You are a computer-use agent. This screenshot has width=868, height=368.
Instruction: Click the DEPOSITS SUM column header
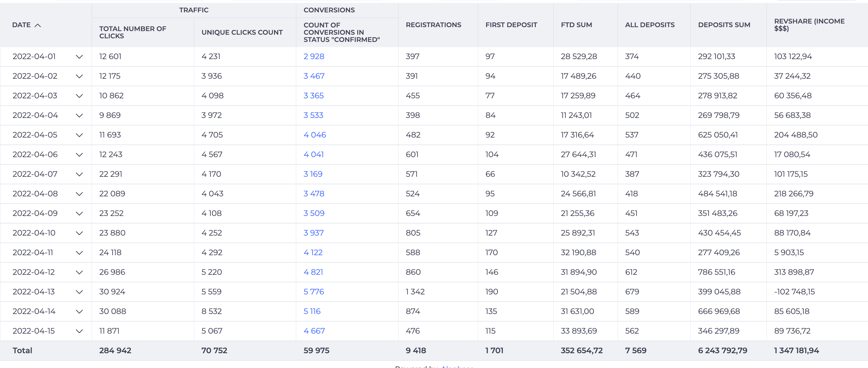[724, 25]
